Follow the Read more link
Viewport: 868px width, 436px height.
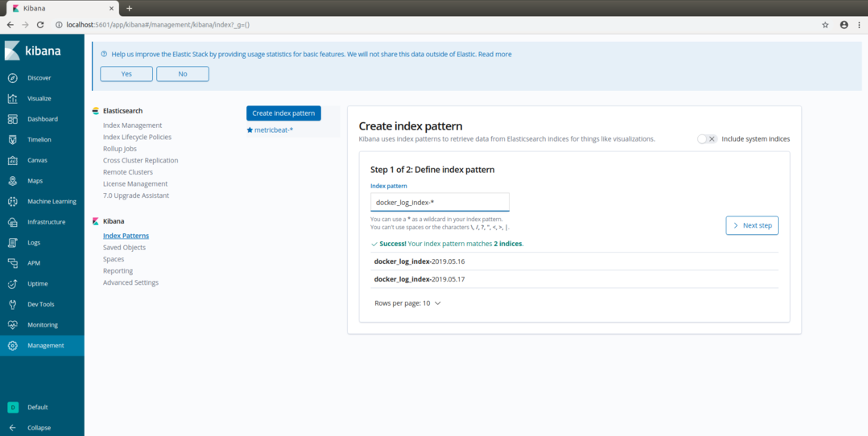pyautogui.click(x=495, y=54)
